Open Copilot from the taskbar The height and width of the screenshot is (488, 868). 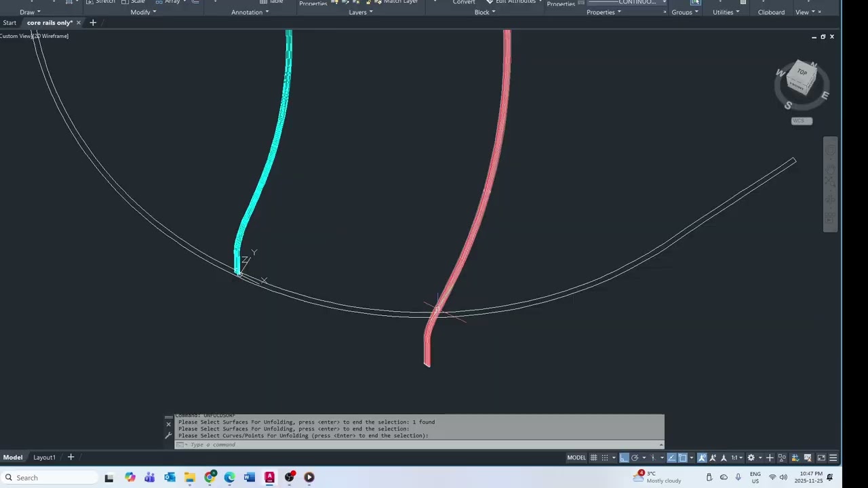point(130,478)
